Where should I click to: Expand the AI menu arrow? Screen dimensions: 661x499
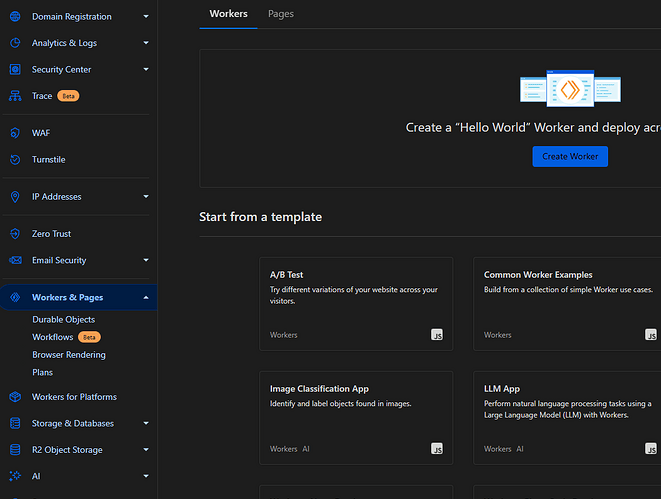click(146, 476)
